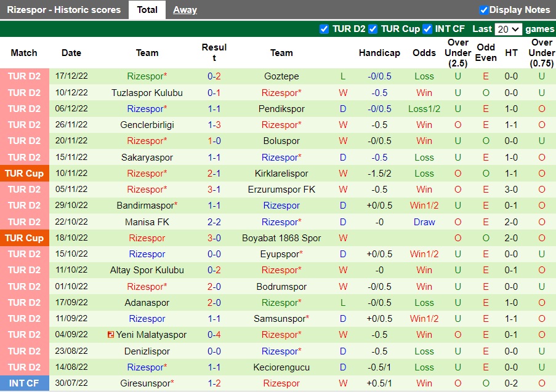Image resolution: width=556 pixels, height=392 pixels.
Task: Click the TUR D2 label on 17/12/22 row
Action: coord(24,76)
